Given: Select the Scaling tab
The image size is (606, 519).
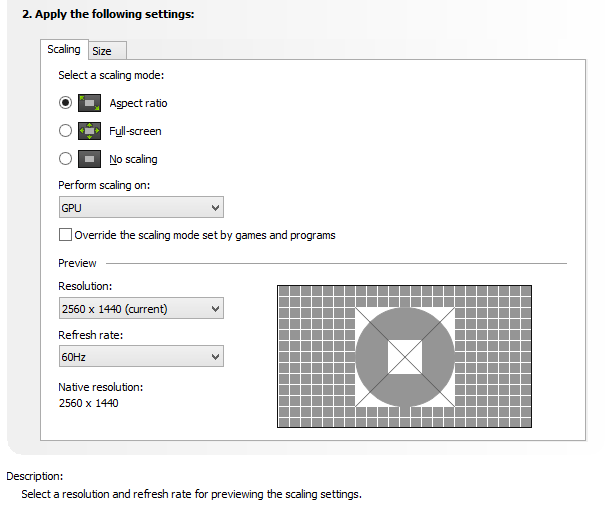Looking at the screenshot, I should [x=64, y=50].
